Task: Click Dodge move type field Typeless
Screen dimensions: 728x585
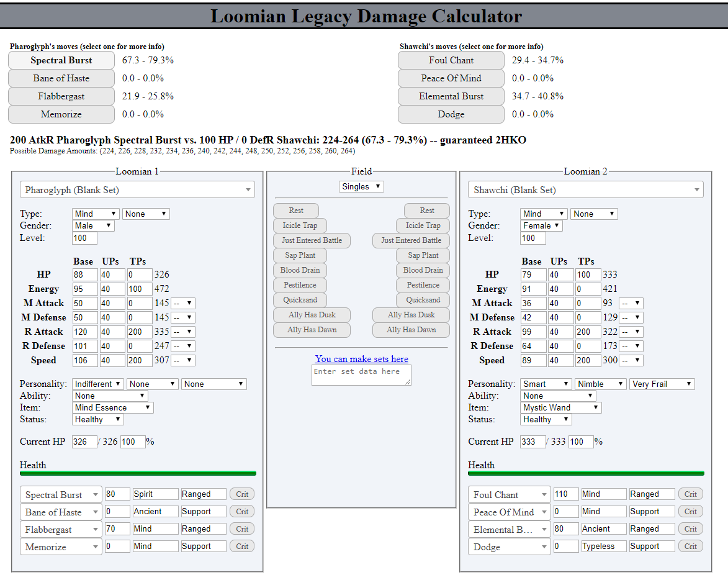Action: pyautogui.click(x=604, y=546)
